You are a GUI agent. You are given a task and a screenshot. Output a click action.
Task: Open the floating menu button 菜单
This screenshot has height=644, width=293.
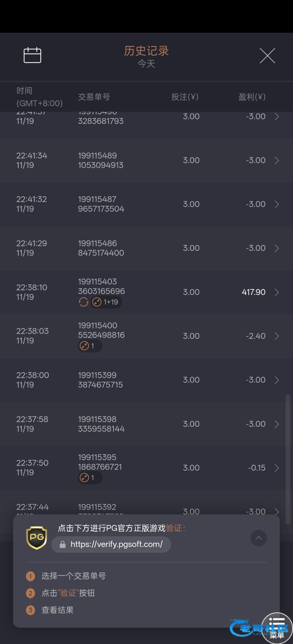pos(277,628)
